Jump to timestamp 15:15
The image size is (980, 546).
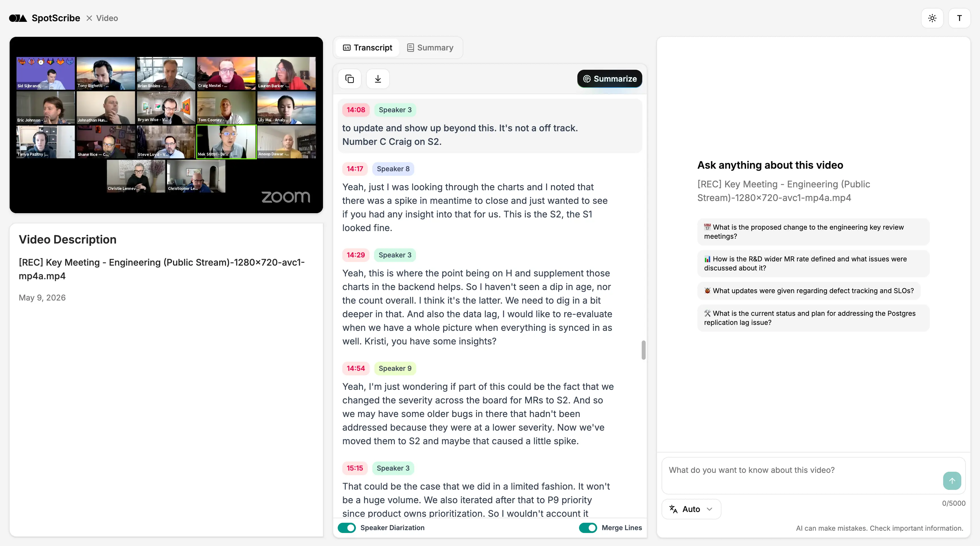coord(354,468)
